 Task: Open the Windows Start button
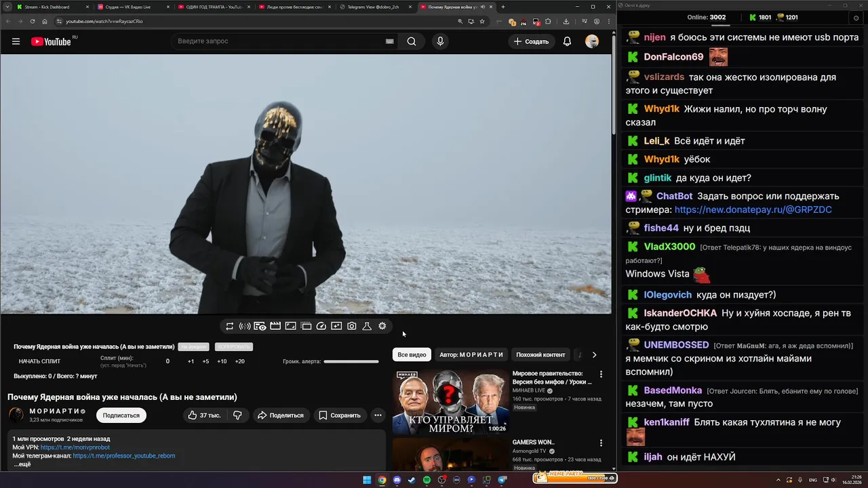[367, 480]
